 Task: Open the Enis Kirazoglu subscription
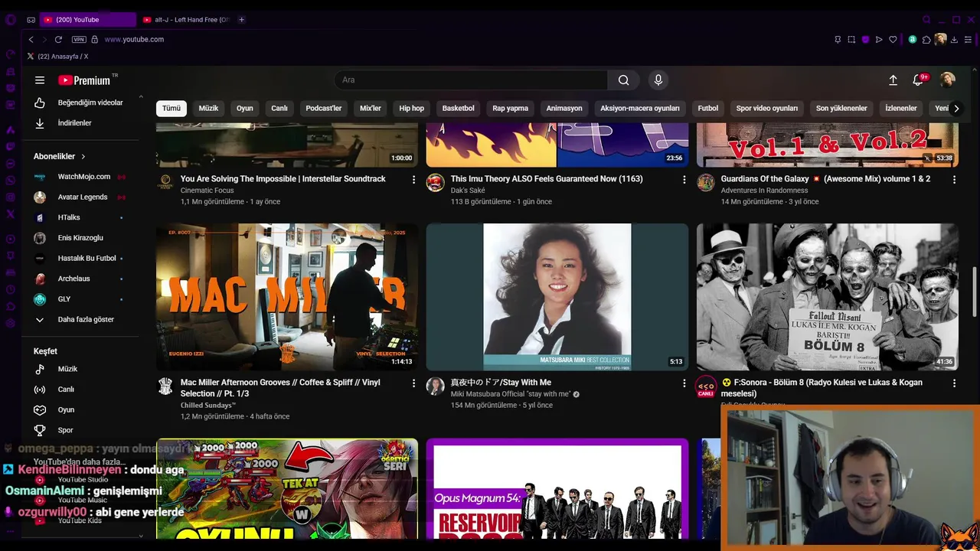click(x=80, y=238)
